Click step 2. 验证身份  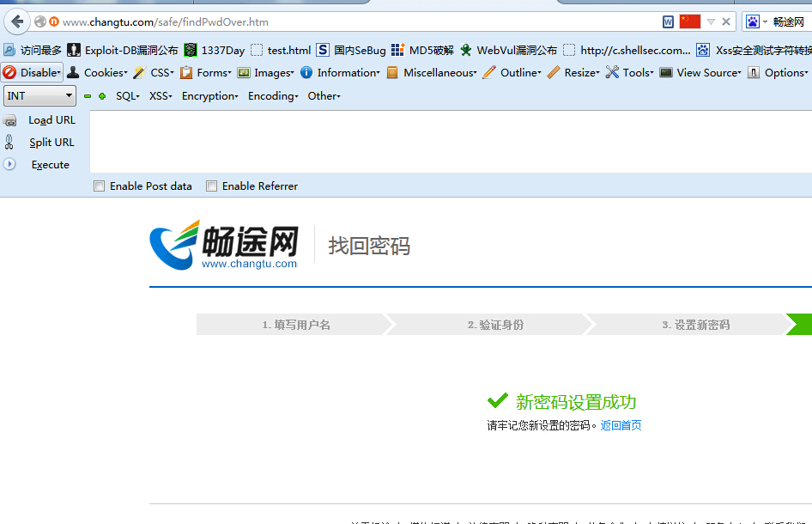(495, 325)
